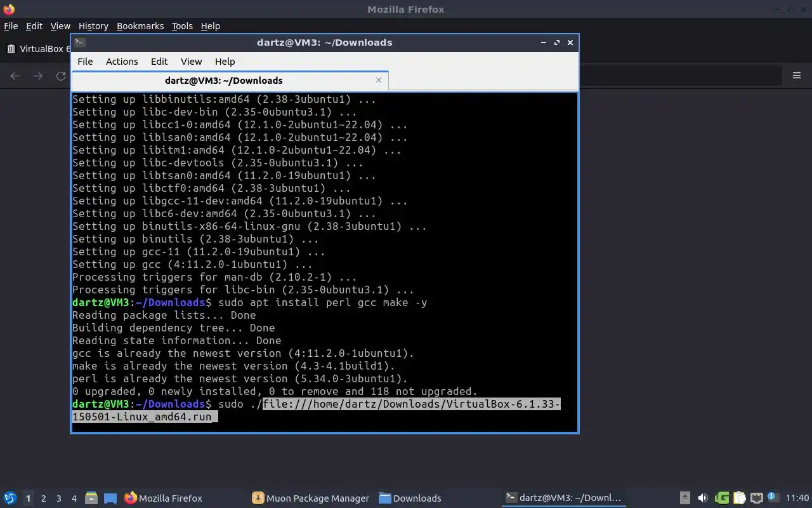Open terminal Edit menu
The width and height of the screenshot is (812, 508).
[159, 62]
